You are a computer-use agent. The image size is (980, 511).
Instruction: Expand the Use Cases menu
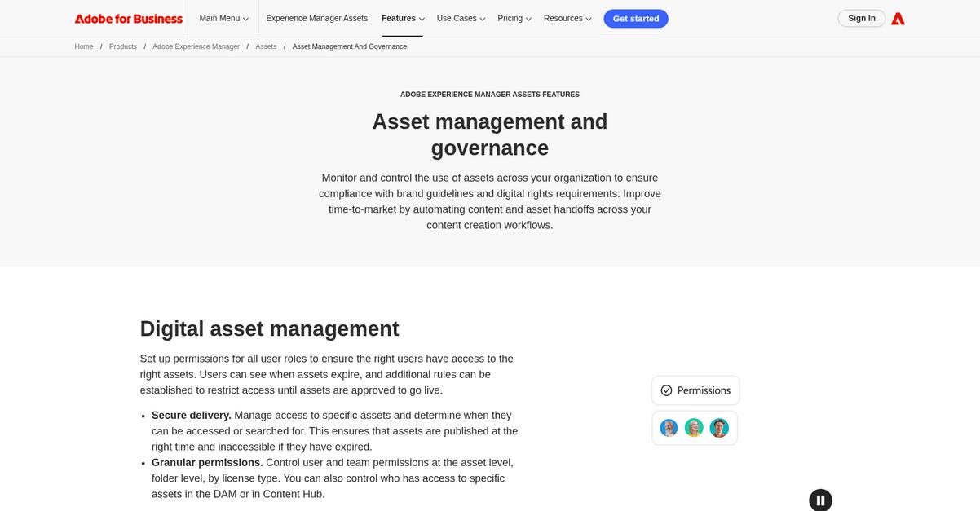(461, 18)
